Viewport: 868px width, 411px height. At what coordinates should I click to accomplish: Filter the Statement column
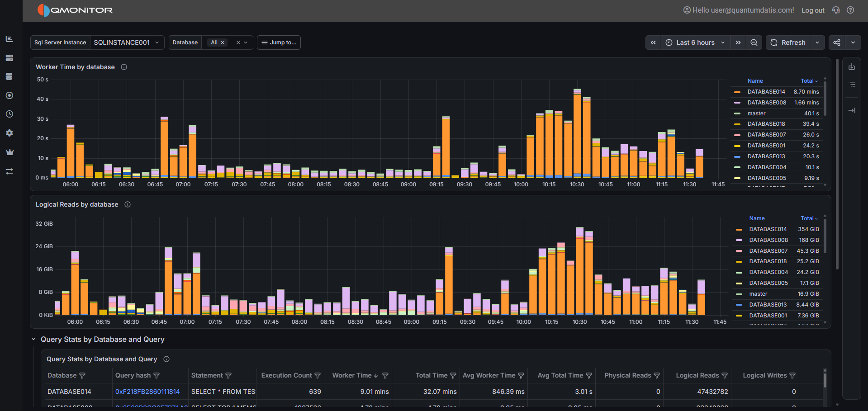pos(228,376)
